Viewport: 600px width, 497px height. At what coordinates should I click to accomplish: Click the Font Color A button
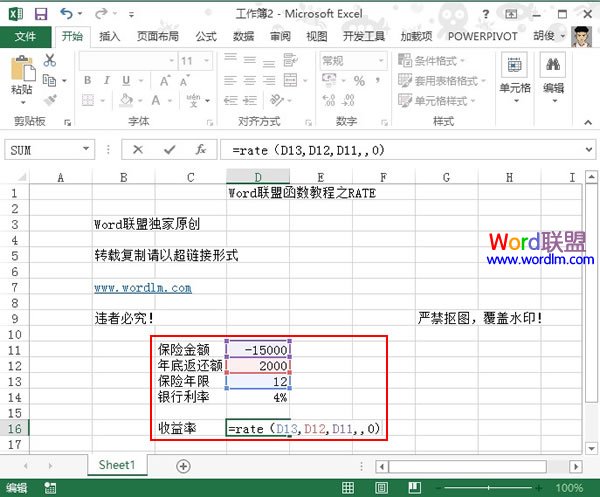click(x=156, y=100)
